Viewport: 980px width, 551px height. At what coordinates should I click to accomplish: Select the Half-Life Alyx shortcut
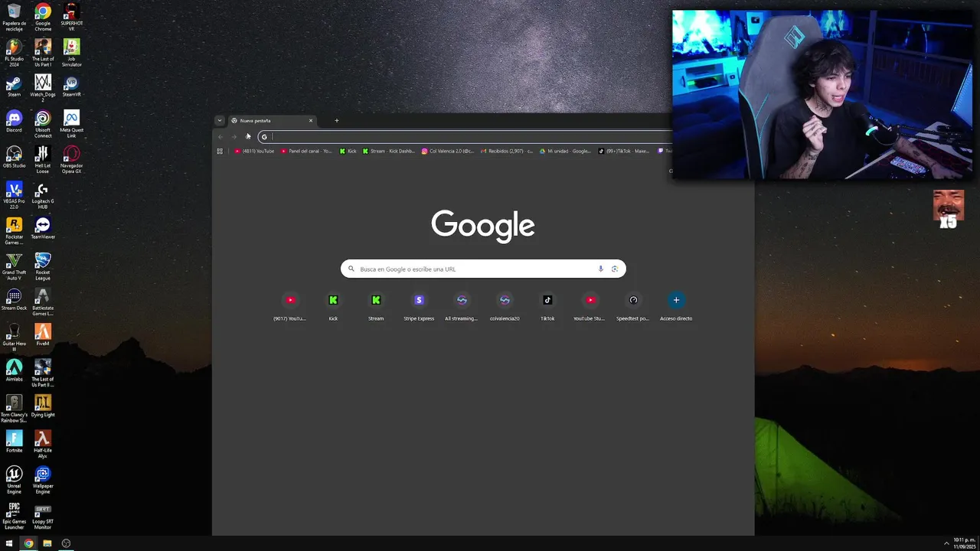[43, 444]
